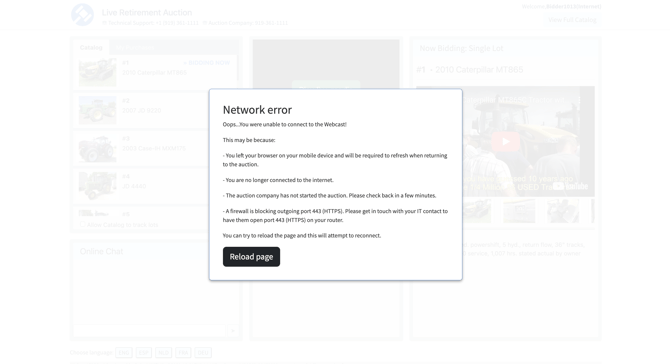Open the first gallery thumbnail beside the dialog

[x=476, y=211]
